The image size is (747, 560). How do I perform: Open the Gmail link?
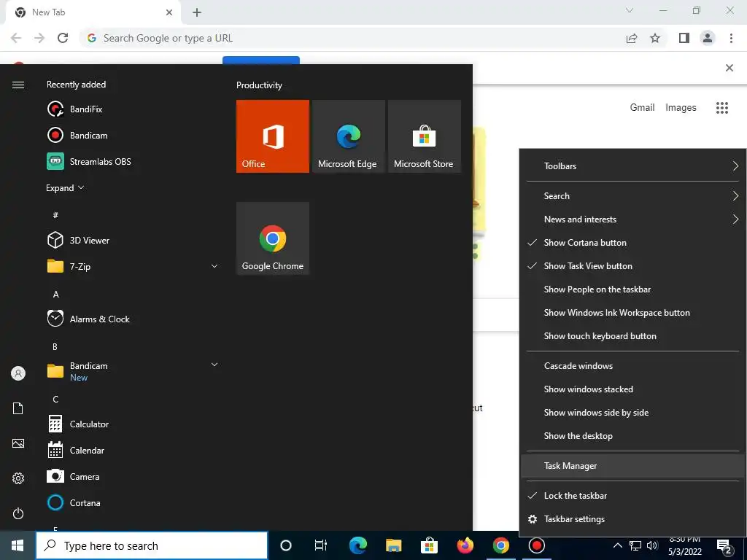click(642, 108)
